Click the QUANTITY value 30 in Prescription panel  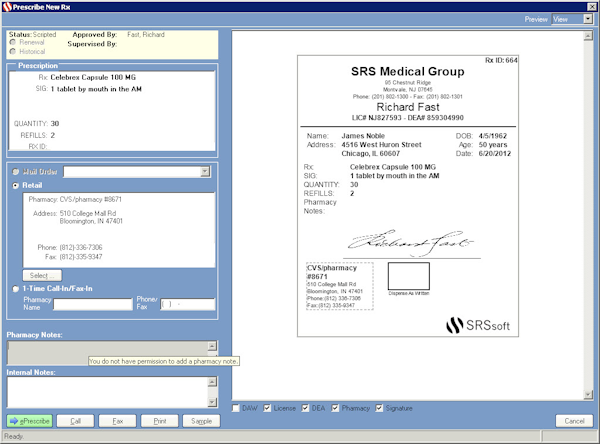pos(55,124)
